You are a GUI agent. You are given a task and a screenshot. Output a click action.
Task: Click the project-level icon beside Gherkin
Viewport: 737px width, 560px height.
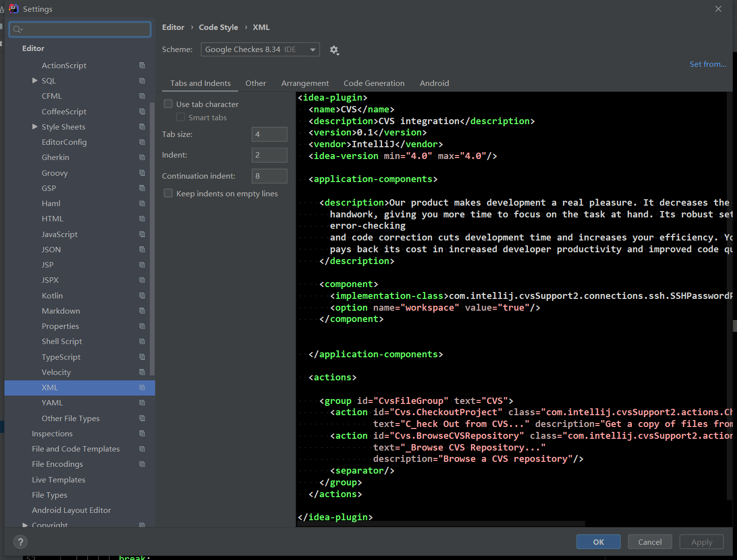tap(142, 157)
